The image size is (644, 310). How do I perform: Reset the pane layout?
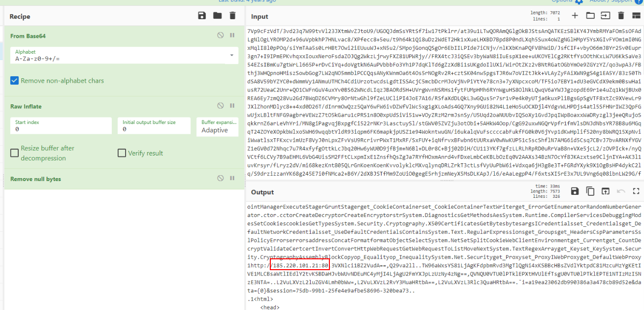coord(636,16)
